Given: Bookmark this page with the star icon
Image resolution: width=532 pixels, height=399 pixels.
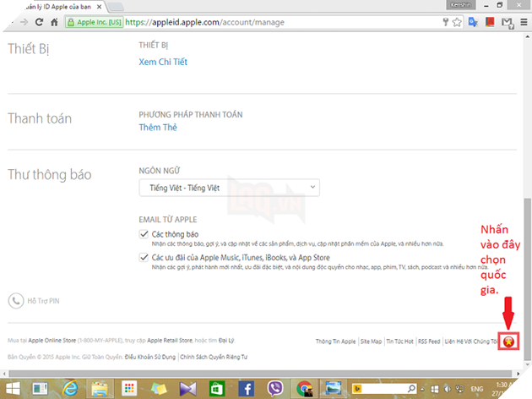Looking at the screenshot, I should pos(457,22).
